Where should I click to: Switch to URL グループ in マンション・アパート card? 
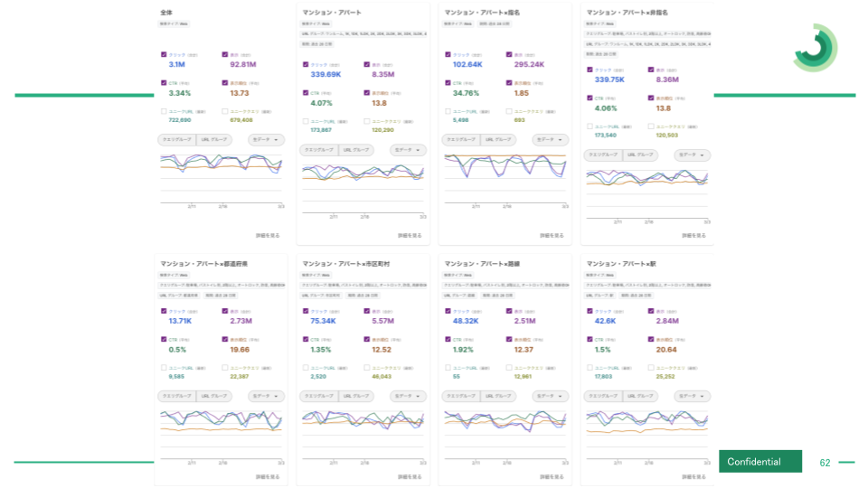(x=356, y=150)
